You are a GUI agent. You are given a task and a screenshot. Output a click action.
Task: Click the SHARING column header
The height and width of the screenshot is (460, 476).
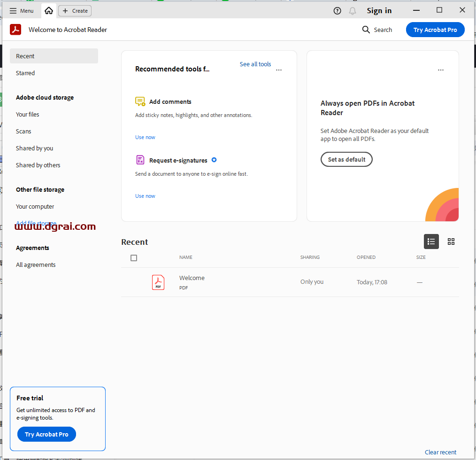click(310, 257)
